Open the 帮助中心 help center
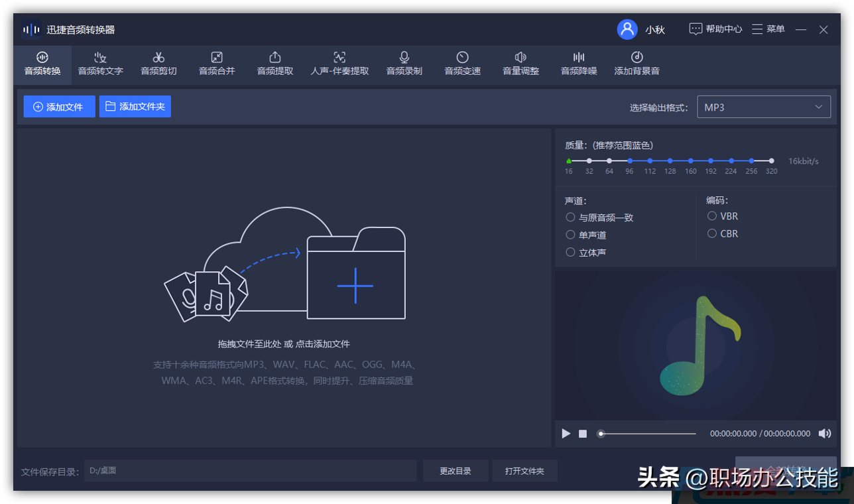854x504 pixels. (x=716, y=29)
